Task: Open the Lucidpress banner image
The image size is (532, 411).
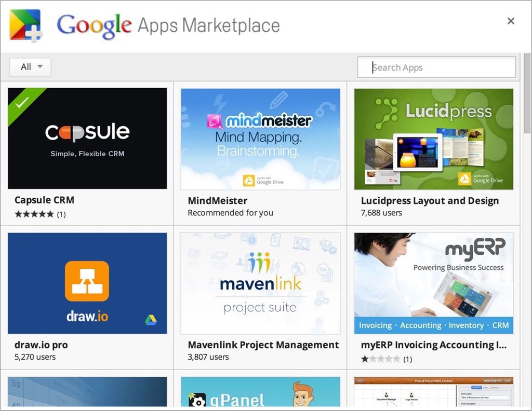Action: [x=434, y=139]
